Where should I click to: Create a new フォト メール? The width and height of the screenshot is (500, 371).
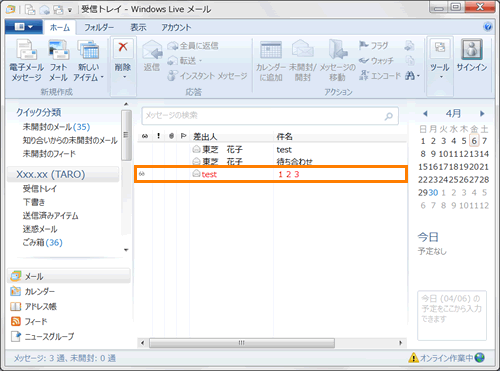[x=58, y=60]
